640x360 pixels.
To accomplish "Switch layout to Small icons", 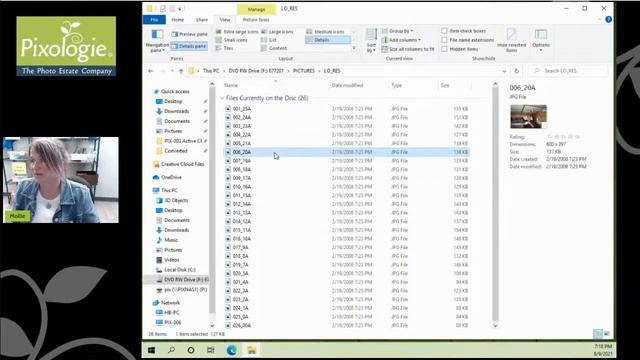I will click(x=231, y=40).
